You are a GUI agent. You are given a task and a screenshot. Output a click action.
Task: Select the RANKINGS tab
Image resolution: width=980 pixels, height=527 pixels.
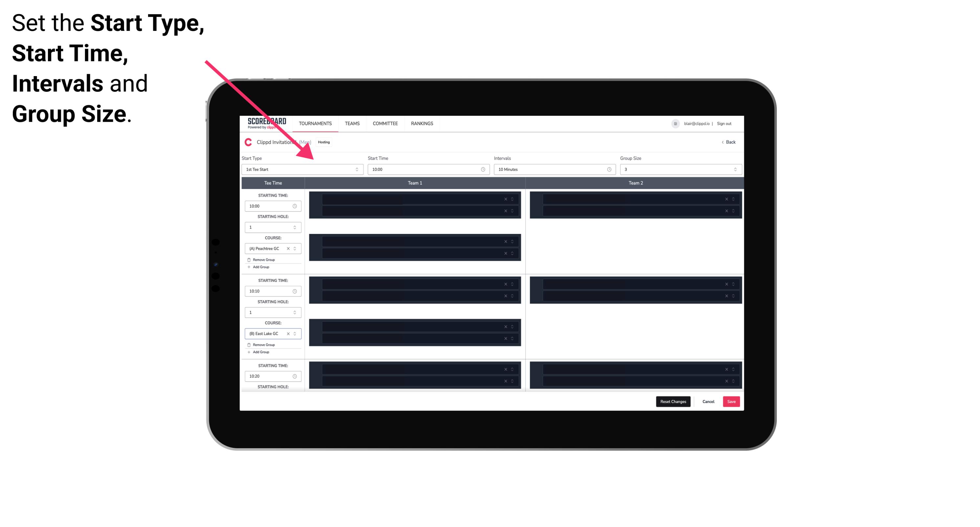pos(422,123)
